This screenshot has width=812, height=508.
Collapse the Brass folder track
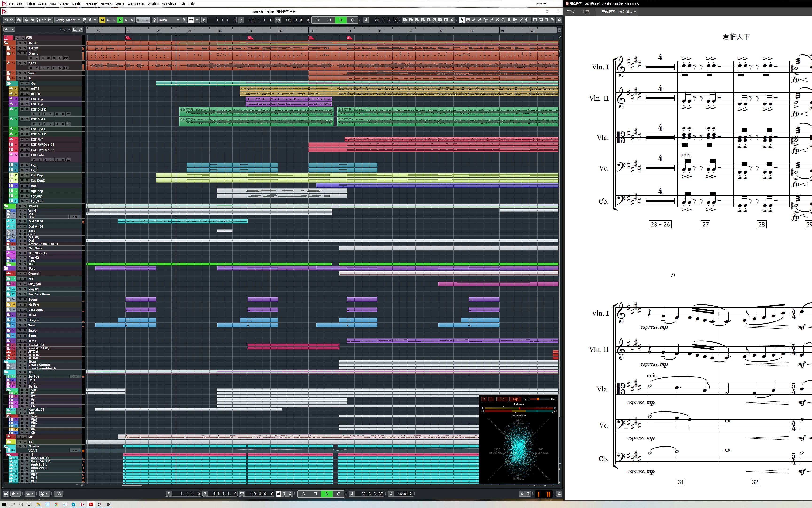pos(6,361)
